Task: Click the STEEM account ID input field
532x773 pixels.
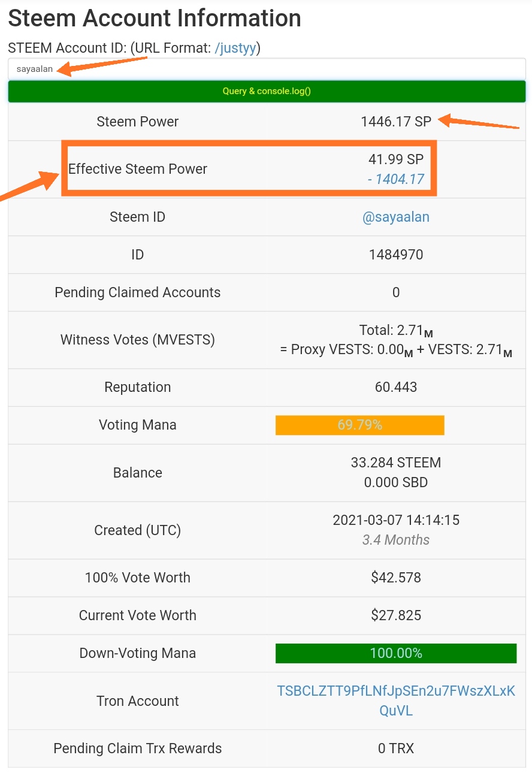Action: coord(267,69)
